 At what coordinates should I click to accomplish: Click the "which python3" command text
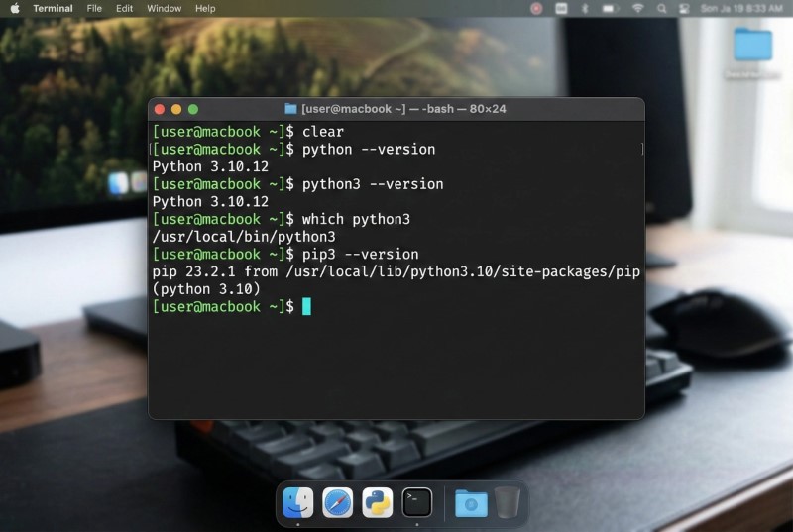(356, 219)
